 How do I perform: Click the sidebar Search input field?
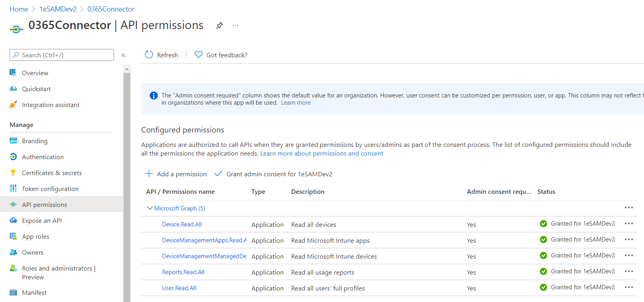click(x=62, y=55)
